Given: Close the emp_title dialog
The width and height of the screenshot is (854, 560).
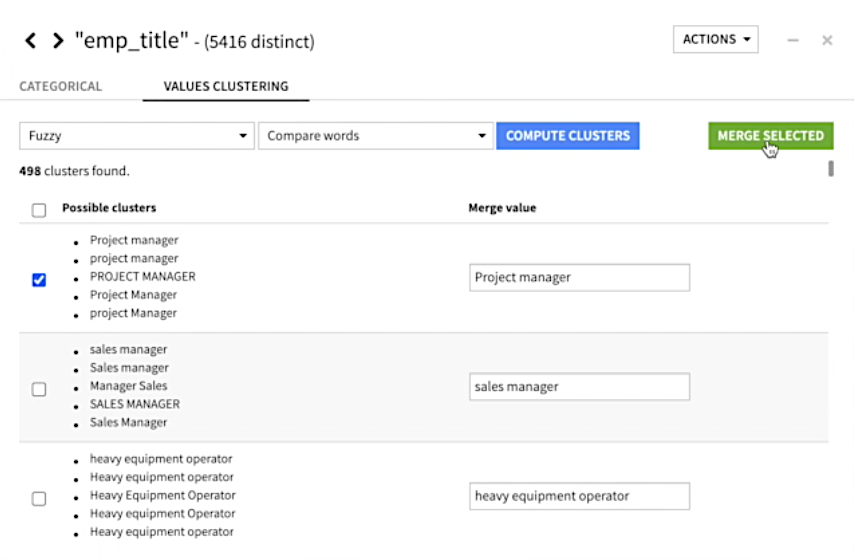Looking at the screenshot, I should (827, 40).
